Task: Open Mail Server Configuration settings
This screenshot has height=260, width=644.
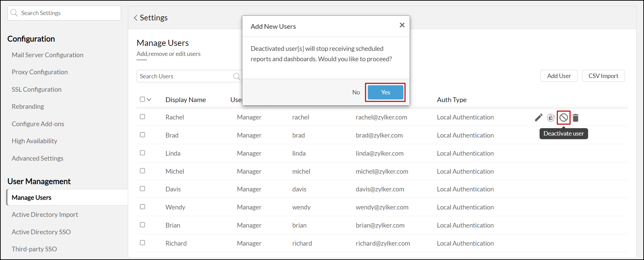Action: [48, 55]
